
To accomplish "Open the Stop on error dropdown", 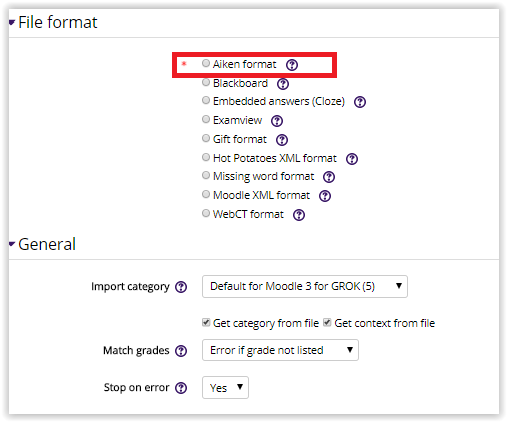I will tap(225, 388).
